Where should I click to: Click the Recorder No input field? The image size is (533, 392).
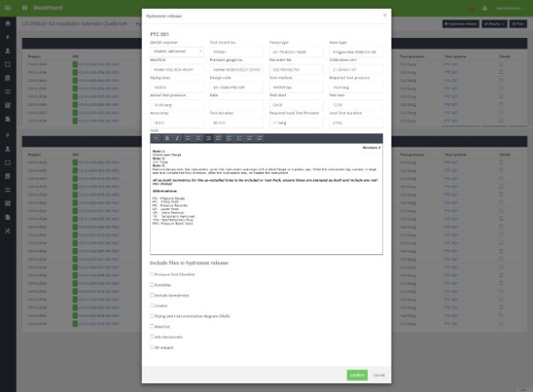[297, 70]
